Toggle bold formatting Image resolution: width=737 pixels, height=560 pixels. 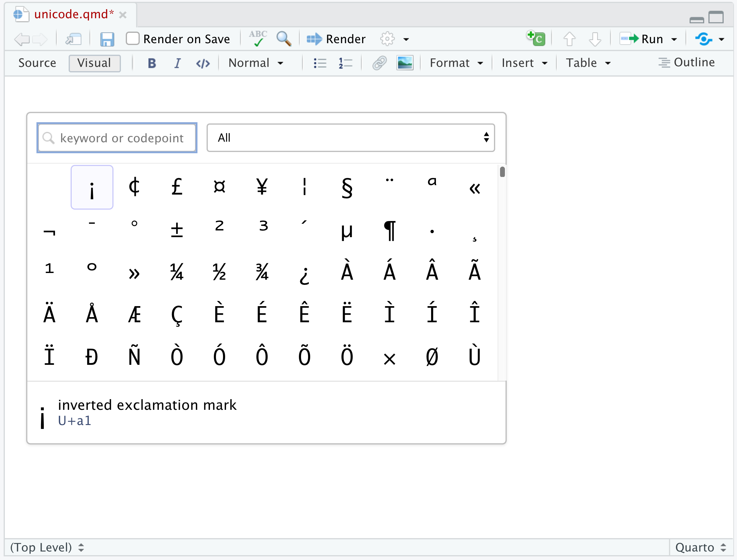152,63
